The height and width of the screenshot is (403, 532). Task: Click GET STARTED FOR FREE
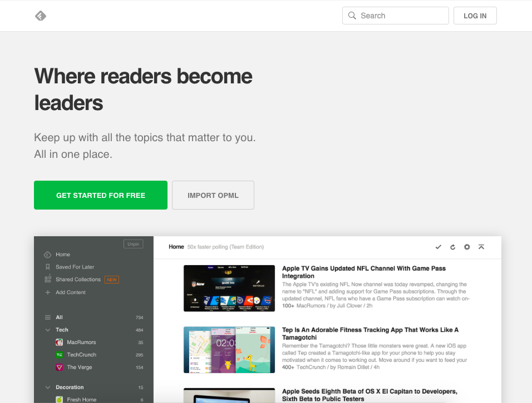[100, 195]
